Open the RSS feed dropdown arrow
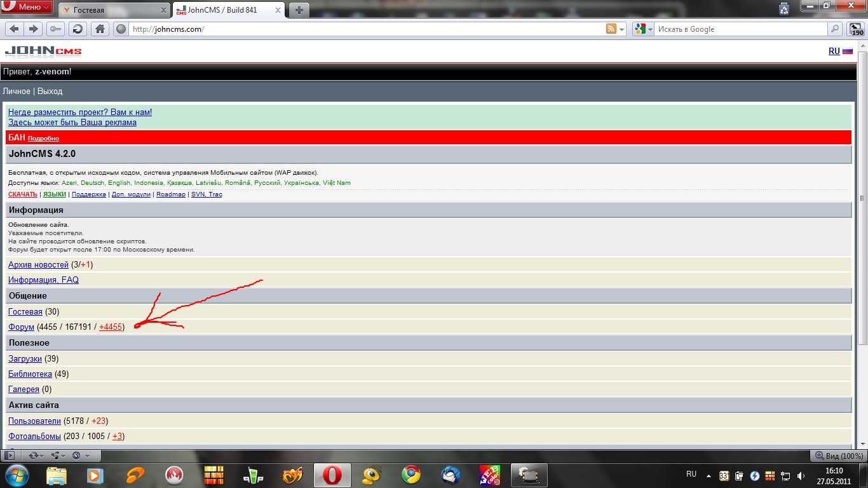 (621, 29)
